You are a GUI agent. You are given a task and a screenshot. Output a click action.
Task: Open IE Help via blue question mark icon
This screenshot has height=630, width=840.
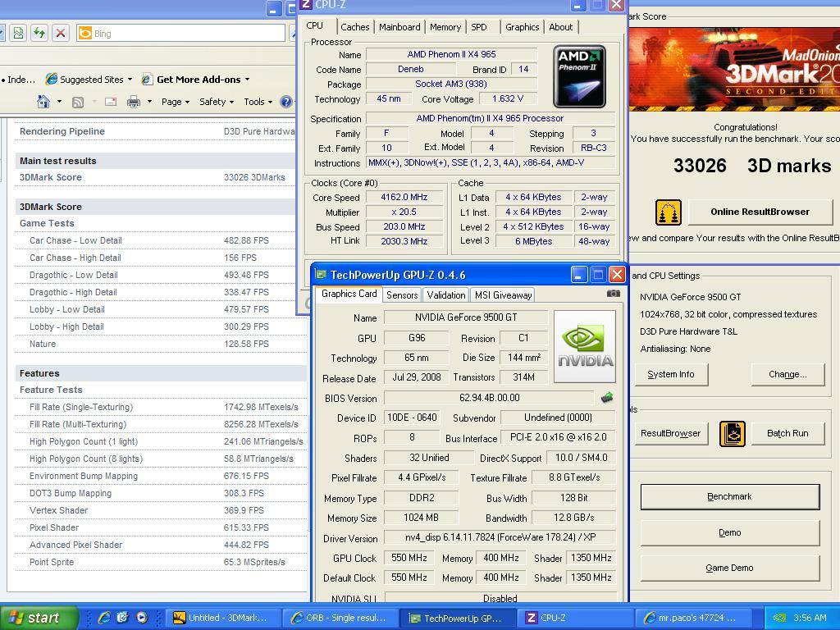pyautogui.click(x=286, y=101)
